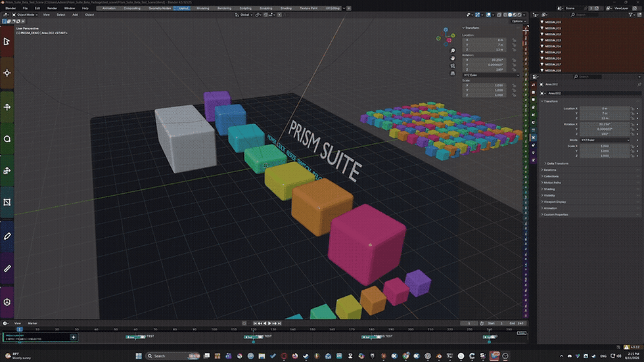Open the File menu
This screenshot has height=362, width=644.
point(25,8)
